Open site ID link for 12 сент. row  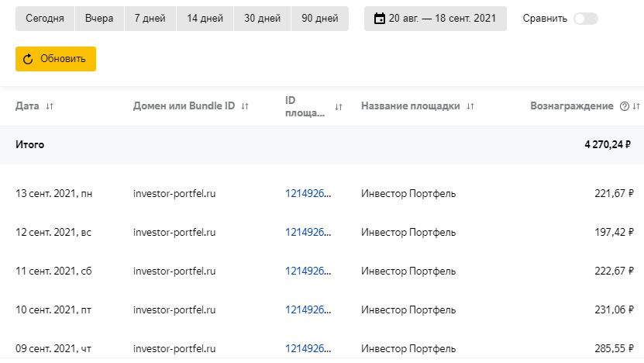pos(308,232)
